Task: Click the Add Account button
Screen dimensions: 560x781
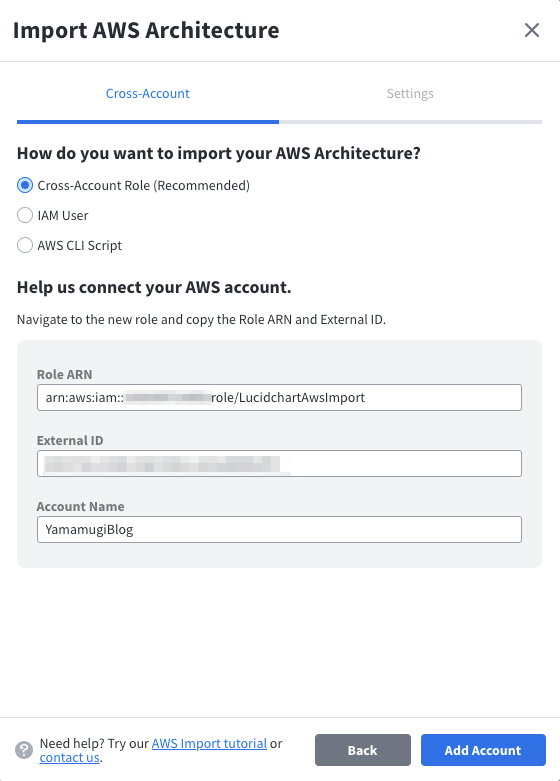Action: click(483, 750)
